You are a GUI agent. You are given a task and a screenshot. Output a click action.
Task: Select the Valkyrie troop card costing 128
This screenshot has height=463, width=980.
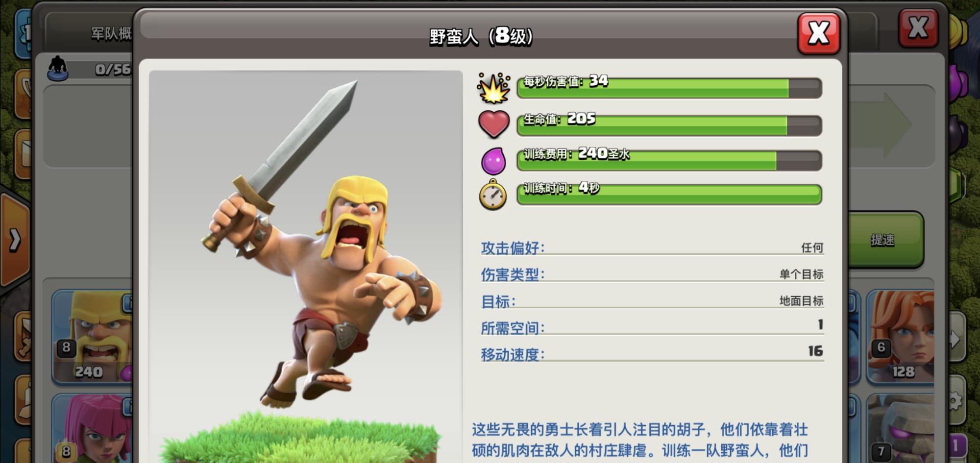click(x=900, y=337)
